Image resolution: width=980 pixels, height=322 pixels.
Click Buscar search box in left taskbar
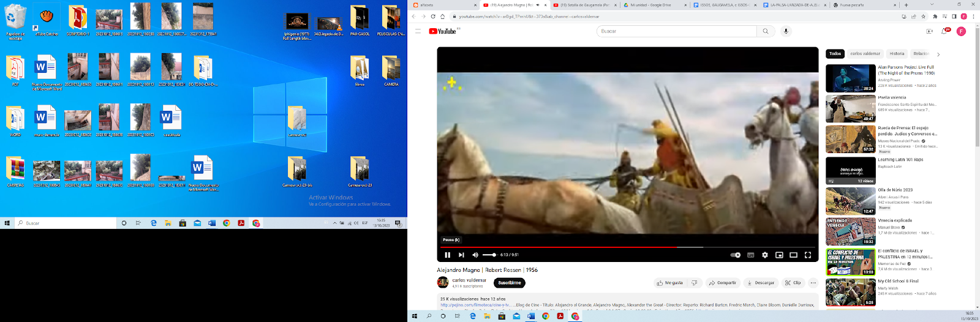point(66,223)
